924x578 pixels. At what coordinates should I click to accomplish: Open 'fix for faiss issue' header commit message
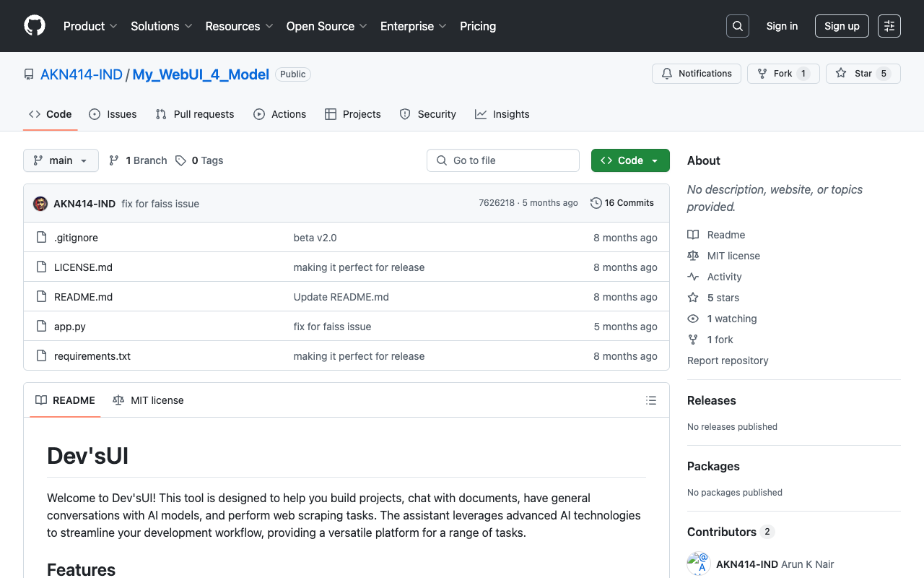[160, 204]
